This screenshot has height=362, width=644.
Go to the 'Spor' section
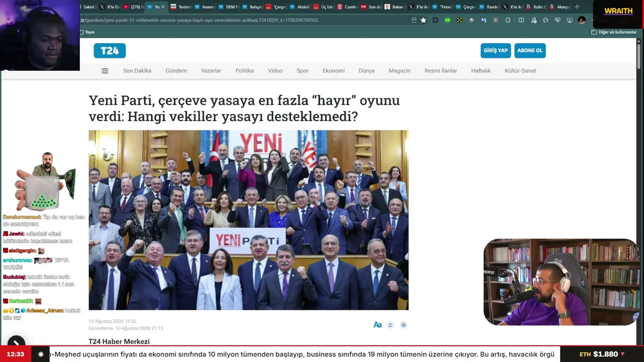(302, 71)
